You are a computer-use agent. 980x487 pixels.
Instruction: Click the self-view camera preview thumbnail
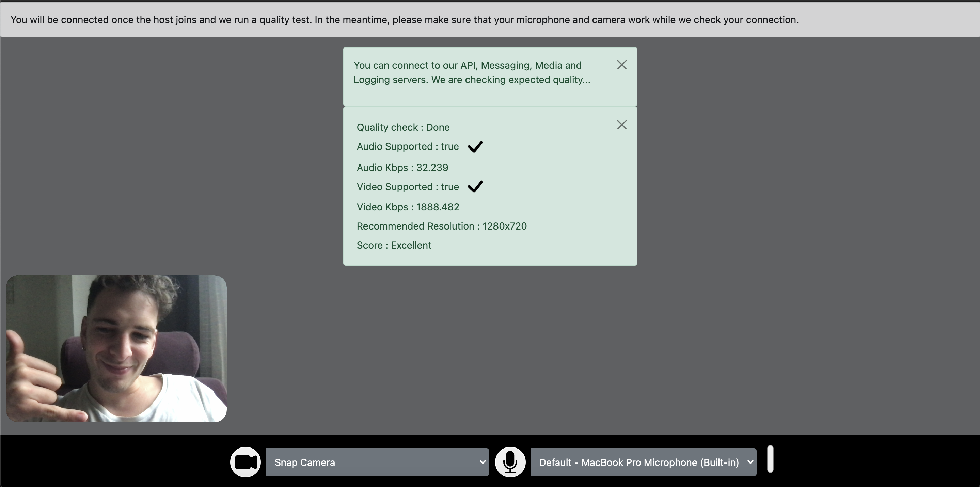(116, 348)
